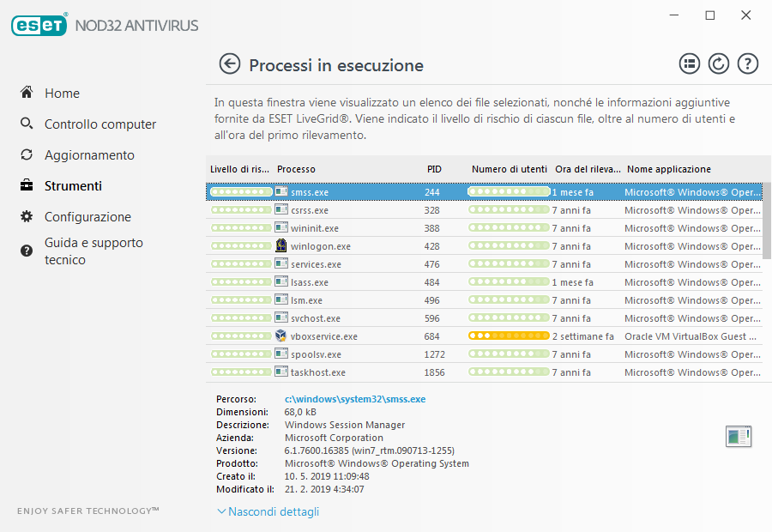
Task: Click the '2 settimane fa' cell
Action: pyautogui.click(x=583, y=336)
